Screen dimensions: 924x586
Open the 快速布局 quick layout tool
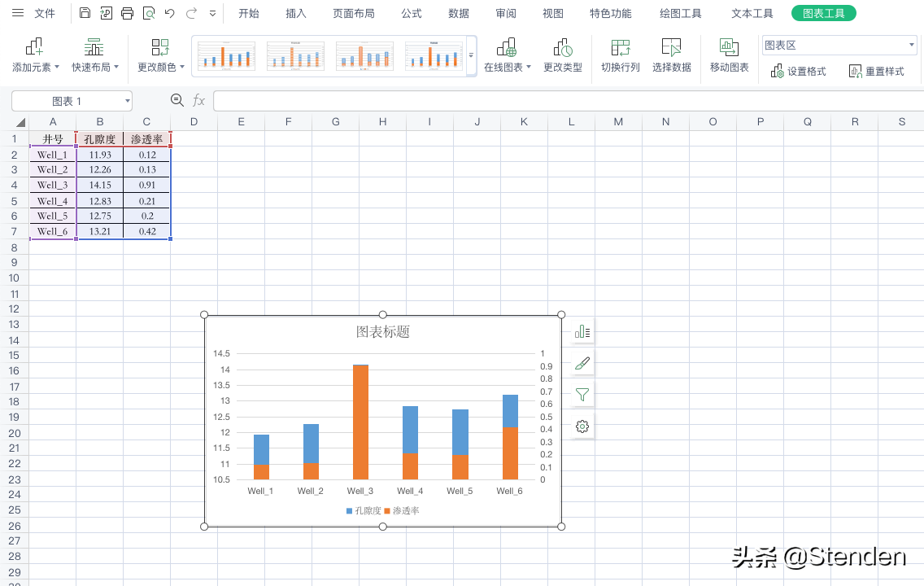(x=94, y=55)
